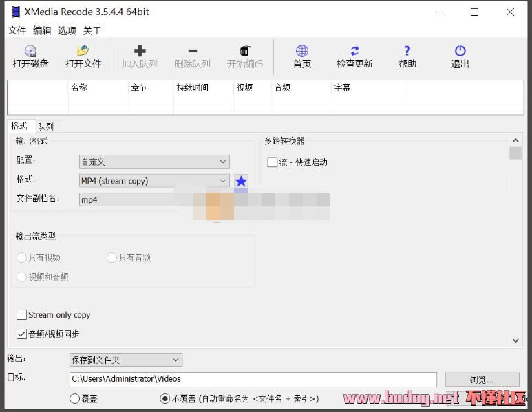Select the 视频和音频 radio button
The width and height of the screenshot is (532, 412).
pyautogui.click(x=21, y=277)
